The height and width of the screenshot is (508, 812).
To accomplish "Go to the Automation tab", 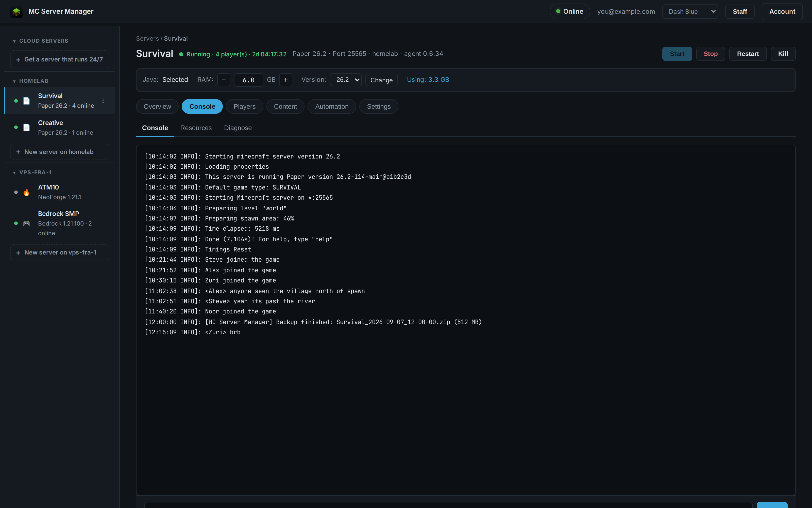I will pyautogui.click(x=331, y=106).
